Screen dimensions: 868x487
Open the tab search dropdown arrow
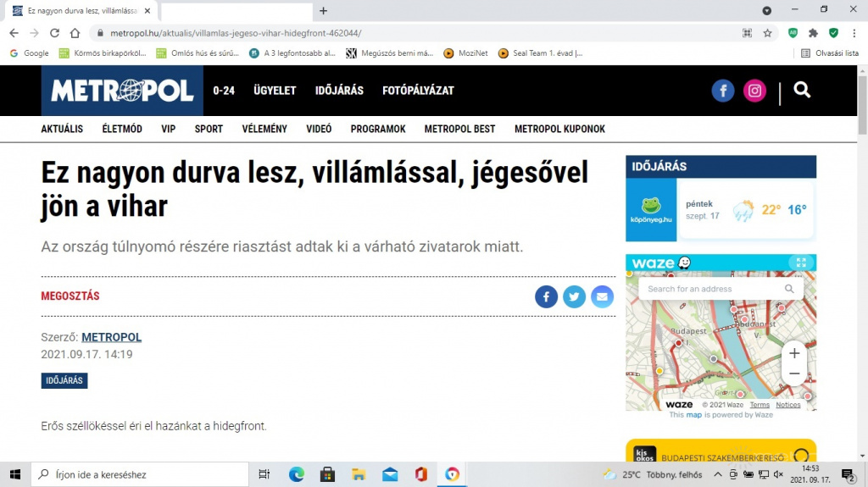click(x=767, y=10)
